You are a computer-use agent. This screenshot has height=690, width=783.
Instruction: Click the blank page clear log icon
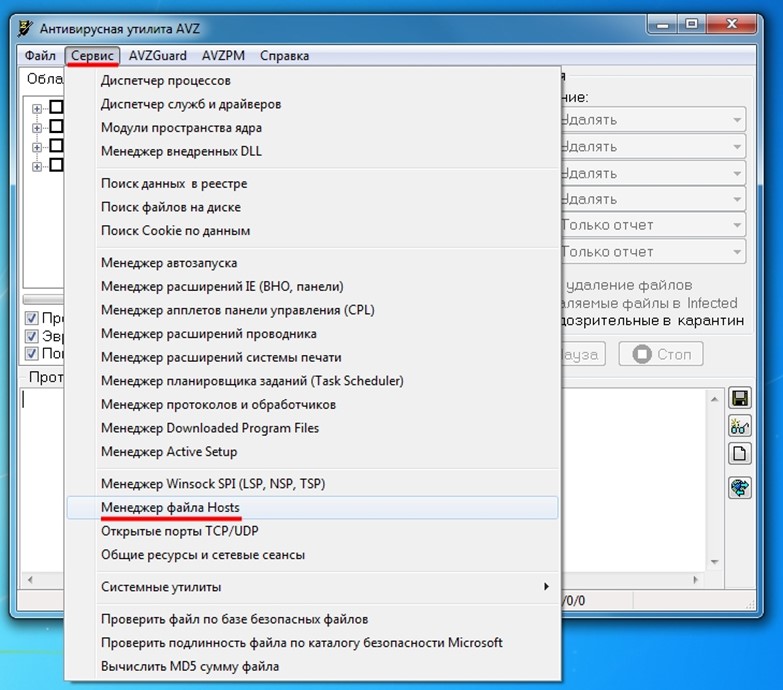click(x=740, y=454)
